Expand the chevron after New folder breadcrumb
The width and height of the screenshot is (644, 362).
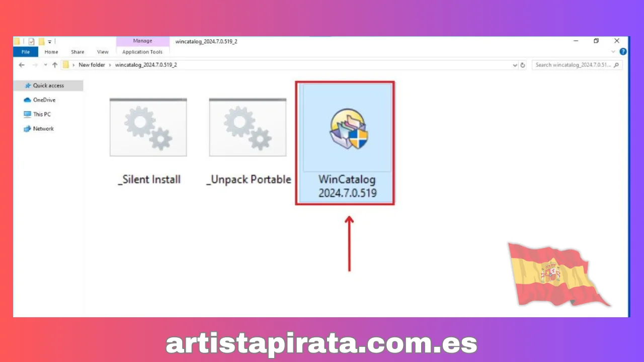tap(110, 65)
